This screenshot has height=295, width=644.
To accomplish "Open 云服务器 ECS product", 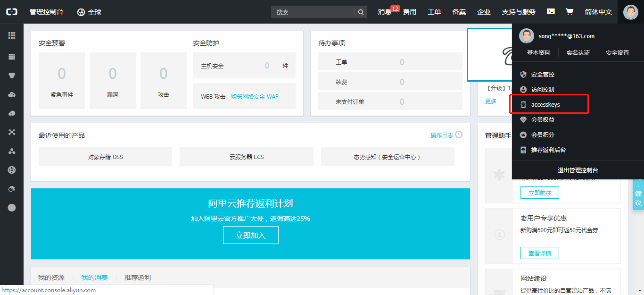I will click(x=247, y=156).
